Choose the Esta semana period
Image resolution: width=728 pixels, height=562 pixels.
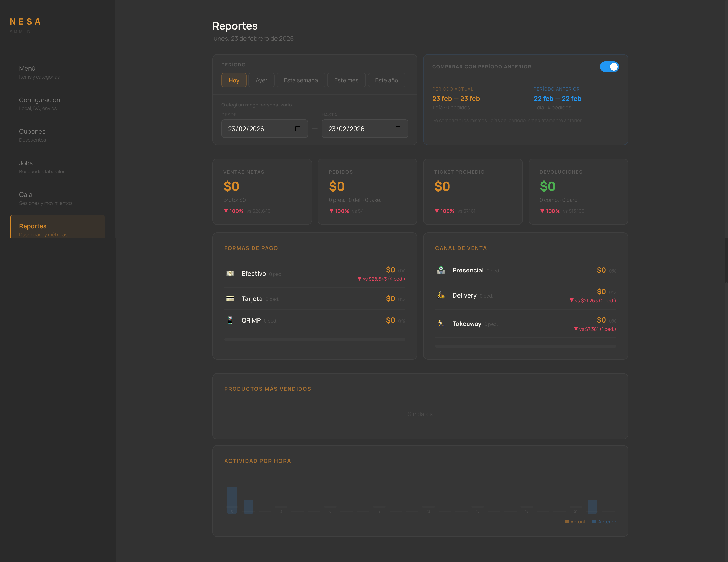pos(301,80)
